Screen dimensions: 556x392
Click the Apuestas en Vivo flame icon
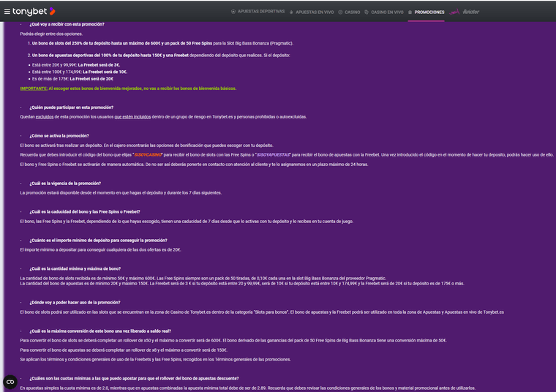(x=291, y=12)
